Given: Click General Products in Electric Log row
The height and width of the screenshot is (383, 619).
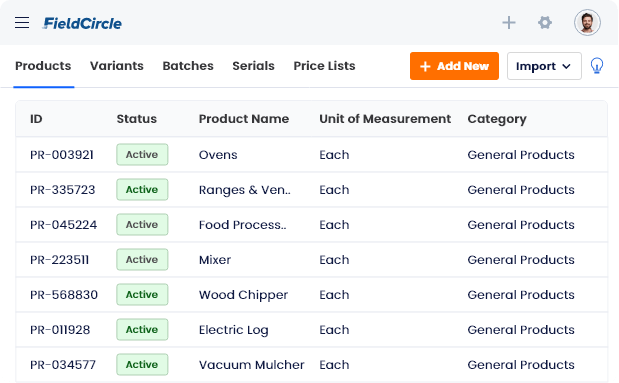Looking at the screenshot, I should [521, 330].
